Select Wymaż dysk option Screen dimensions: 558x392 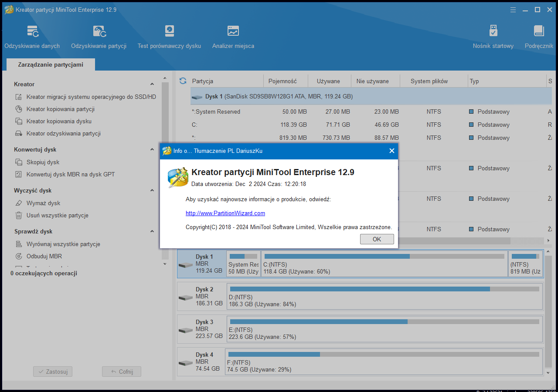pyautogui.click(x=37, y=203)
